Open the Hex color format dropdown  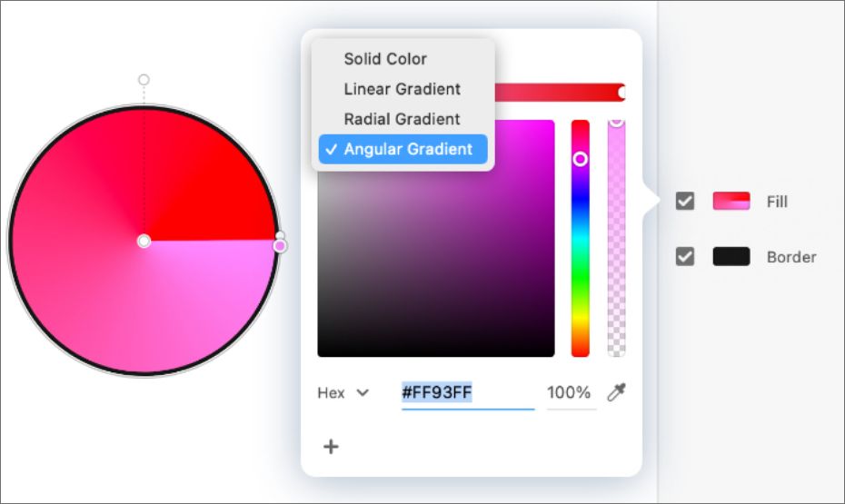pos(343,393)
